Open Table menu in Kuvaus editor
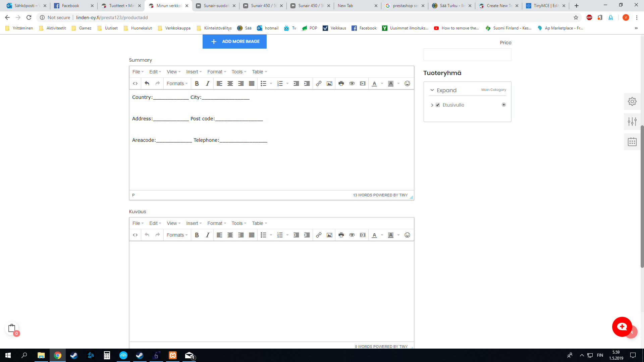 coord(259,223)
